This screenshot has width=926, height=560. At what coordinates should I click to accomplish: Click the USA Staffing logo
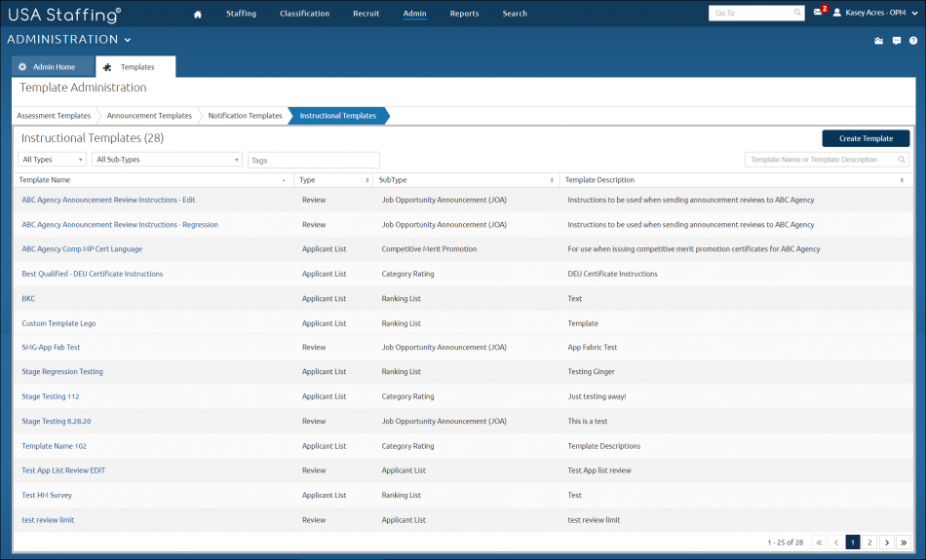[x=64, y=15]
